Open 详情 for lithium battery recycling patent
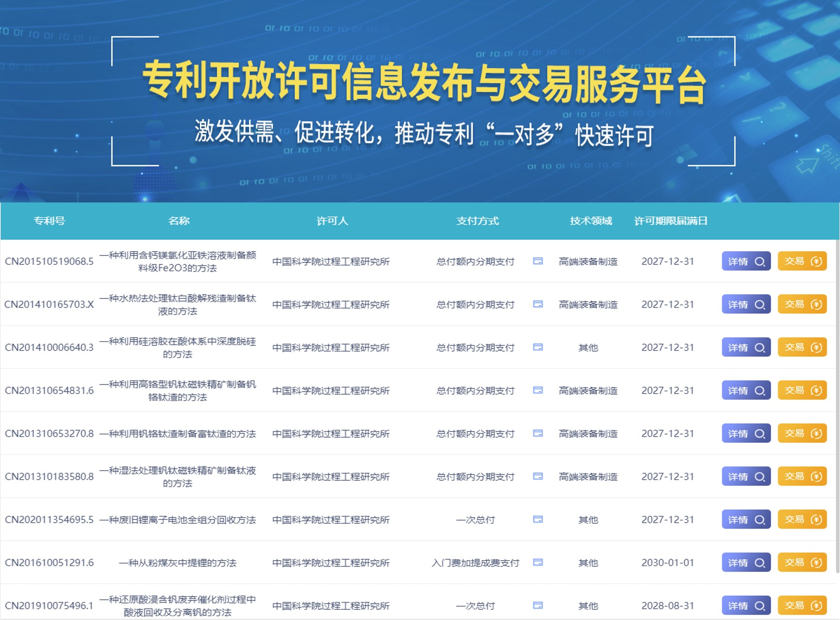Screen dimensions: 840x620 pyautogui.click(x=746, y=520)
